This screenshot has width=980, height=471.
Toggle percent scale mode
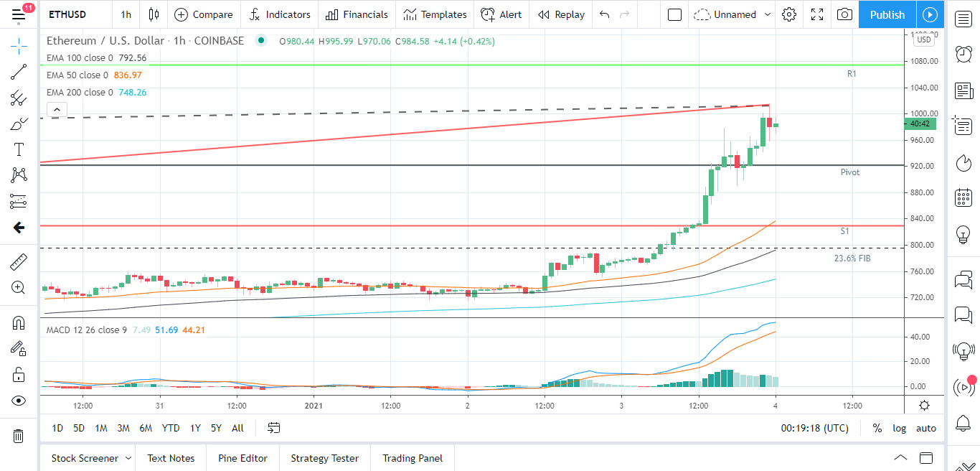[877, 428]
